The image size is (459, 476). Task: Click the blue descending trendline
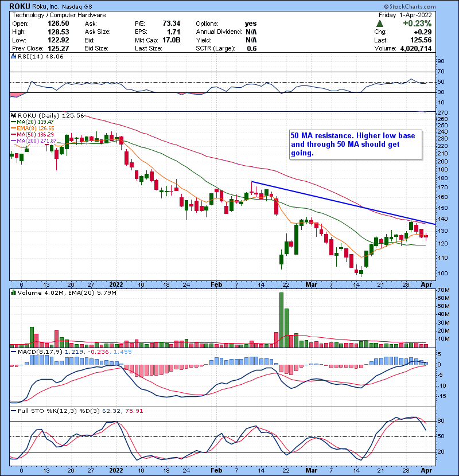[344, 203]
